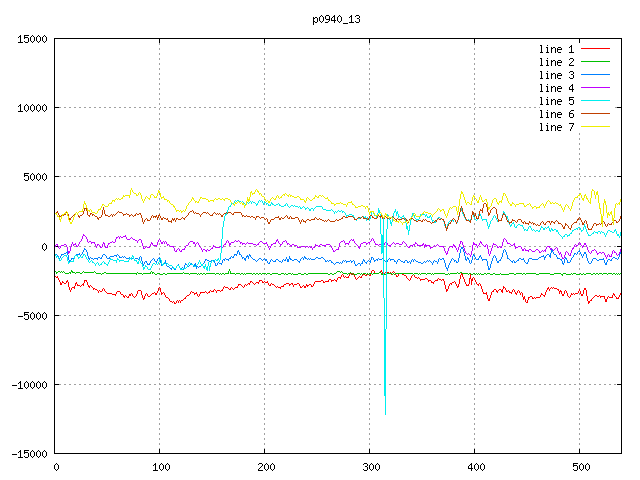Image resolution: width=640 pixels, height=480 pixels.
Task: Click the -10000 y-axis tick label
Action: (x=27, y=385)
